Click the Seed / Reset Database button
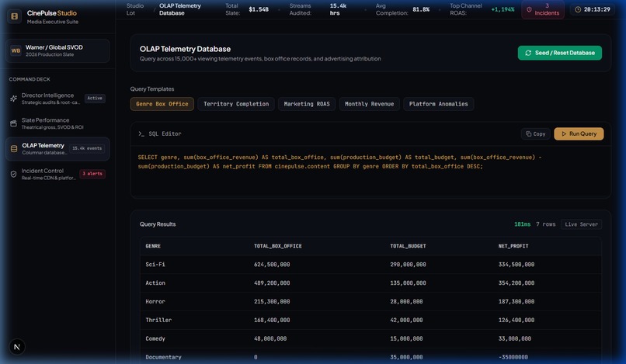The width and height of the screenshot is (626, 364). (560, 53)
